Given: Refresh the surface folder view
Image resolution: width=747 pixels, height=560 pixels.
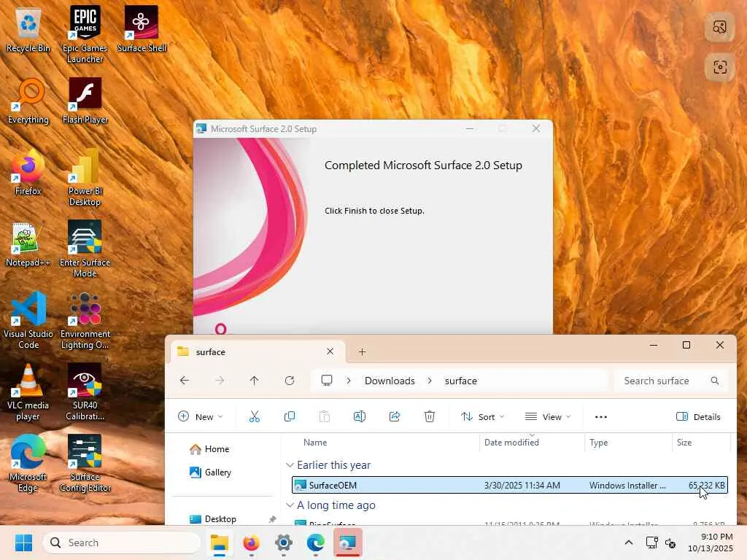Looking at the screenshot, I should click(289, 381).
